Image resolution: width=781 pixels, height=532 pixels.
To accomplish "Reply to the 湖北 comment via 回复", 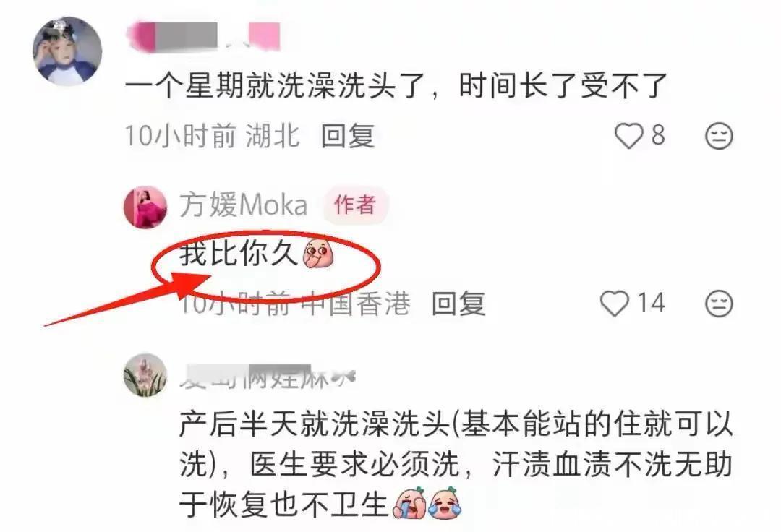I will pyautogui.click(x=348, y=136).
